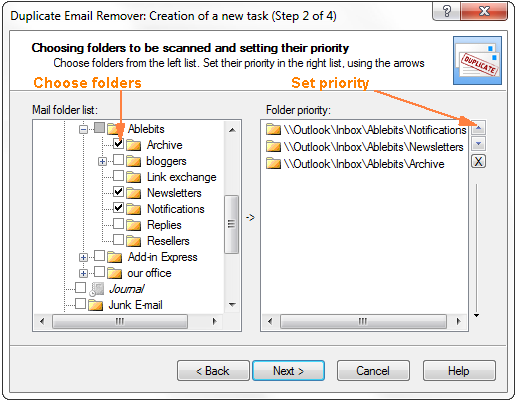Click the arrow between folder lists
The height and width of the screenshot is (402, 516).
click(250, 218)
